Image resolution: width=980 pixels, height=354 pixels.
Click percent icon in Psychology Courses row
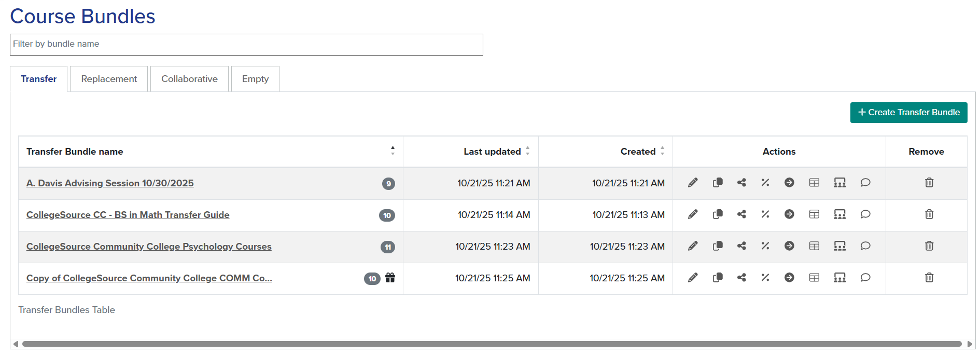(x=765, y=246)
